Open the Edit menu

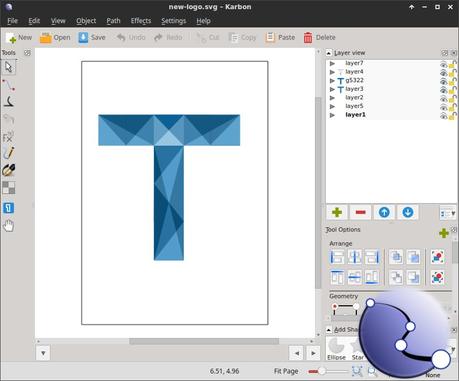34,21
